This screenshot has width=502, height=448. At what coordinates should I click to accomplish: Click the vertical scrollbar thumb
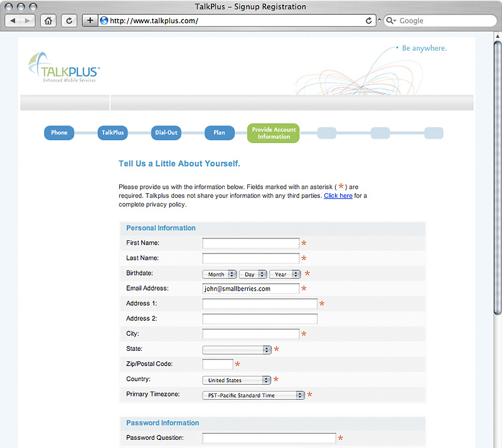pos(498,178)
